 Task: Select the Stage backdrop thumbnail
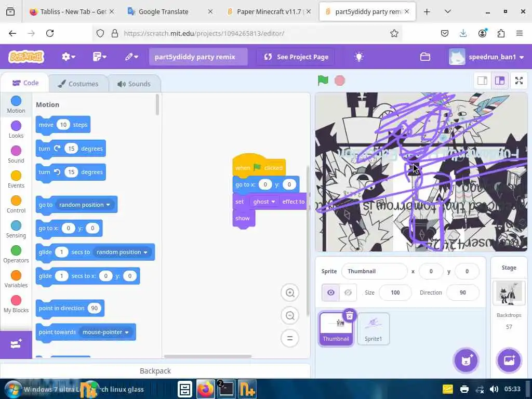[509, 293]
